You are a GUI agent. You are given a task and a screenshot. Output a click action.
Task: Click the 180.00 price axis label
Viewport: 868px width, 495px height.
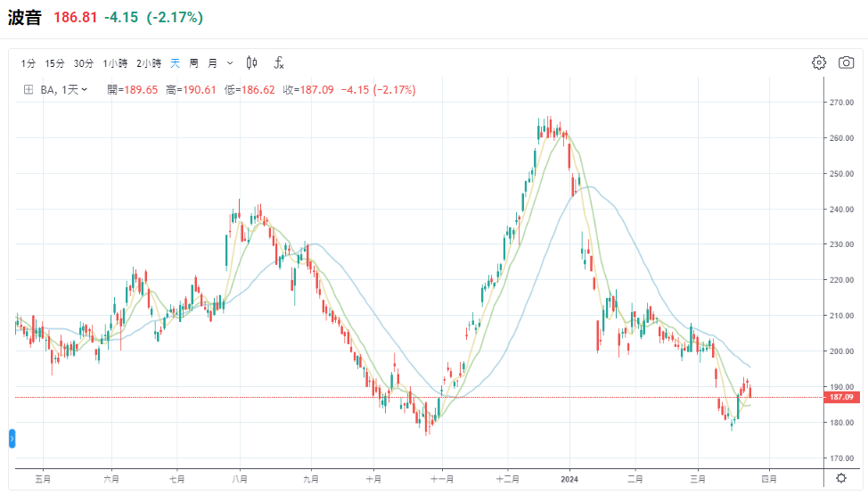[x=841, y=423]
